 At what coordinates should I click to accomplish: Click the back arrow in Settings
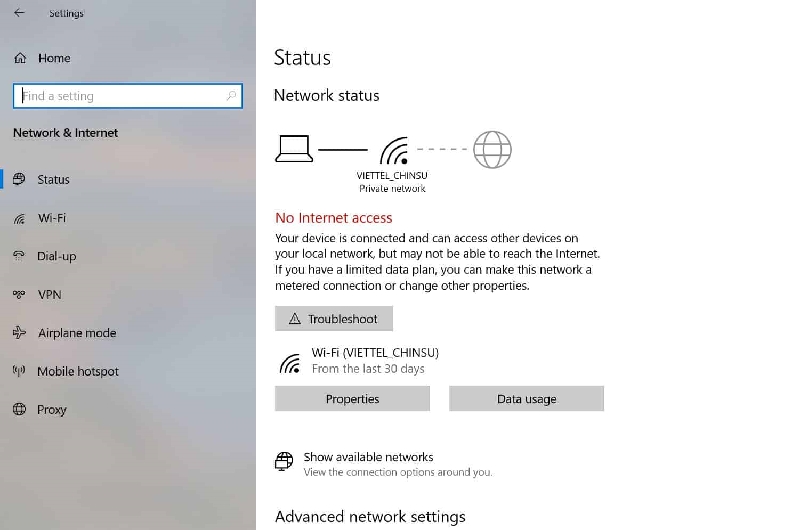tap(19, 13)
